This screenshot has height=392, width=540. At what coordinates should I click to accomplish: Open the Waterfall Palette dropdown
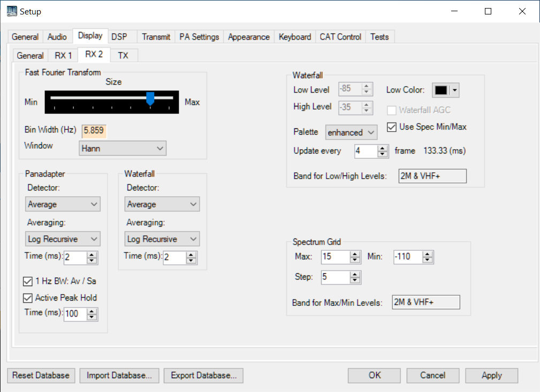pos(351,132)
